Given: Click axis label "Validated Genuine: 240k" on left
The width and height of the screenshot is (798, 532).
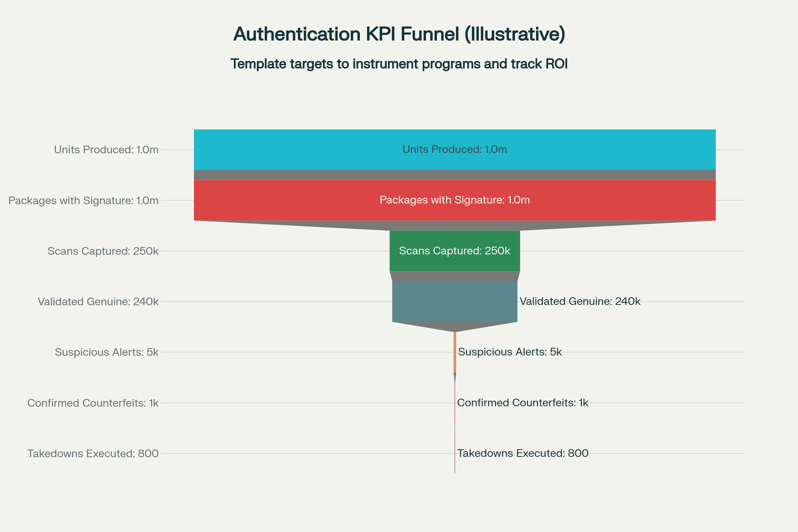Looking at the screenshot, I should 98,302.
